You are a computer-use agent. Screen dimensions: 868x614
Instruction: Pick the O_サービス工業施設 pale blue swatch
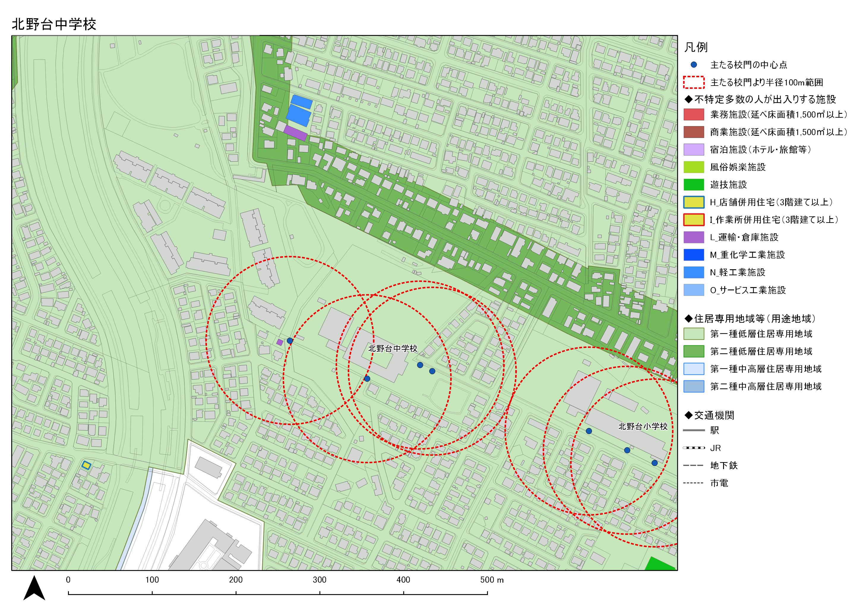694,290
